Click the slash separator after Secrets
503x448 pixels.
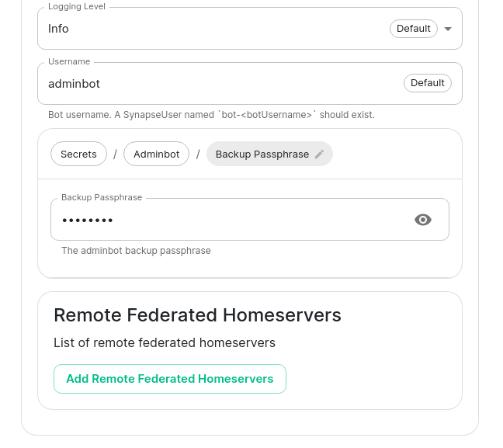pos(115,155)
